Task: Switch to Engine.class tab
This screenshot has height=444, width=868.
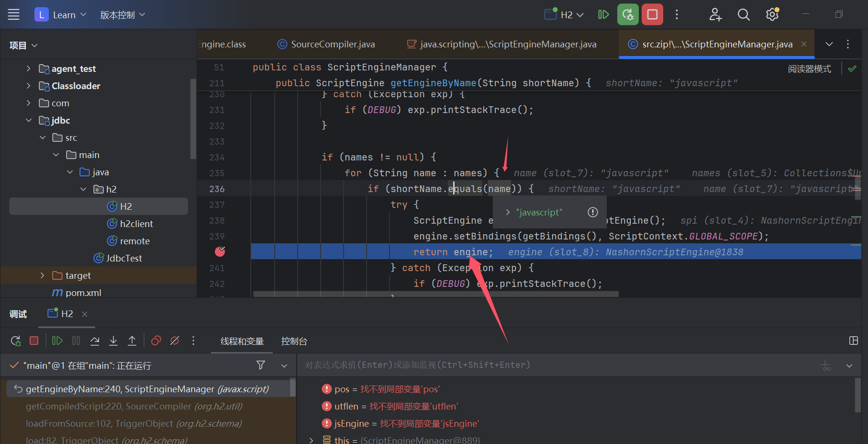Action: point(222,44)
